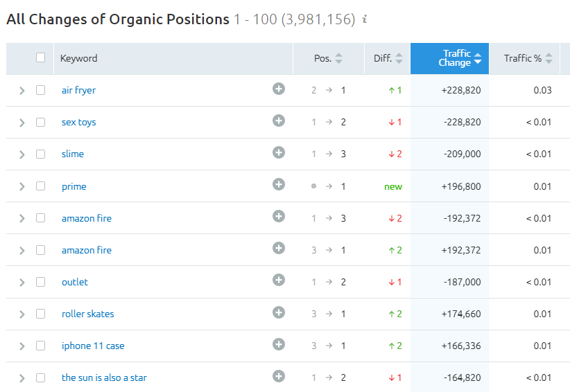Expand the air fryer row

(21, 90)
